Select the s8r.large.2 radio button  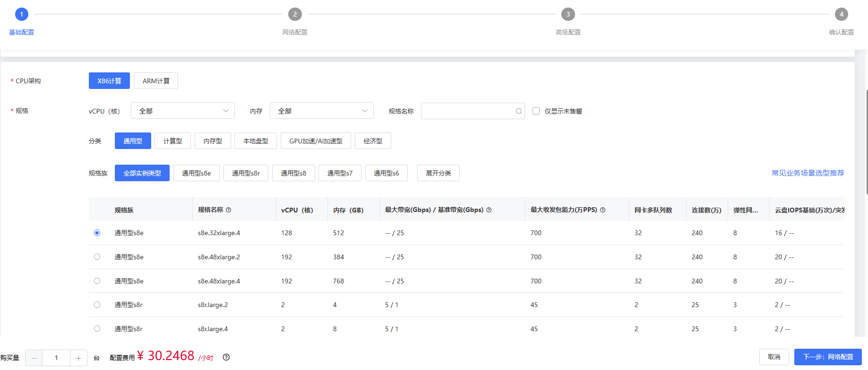click(x=97, y=305)
